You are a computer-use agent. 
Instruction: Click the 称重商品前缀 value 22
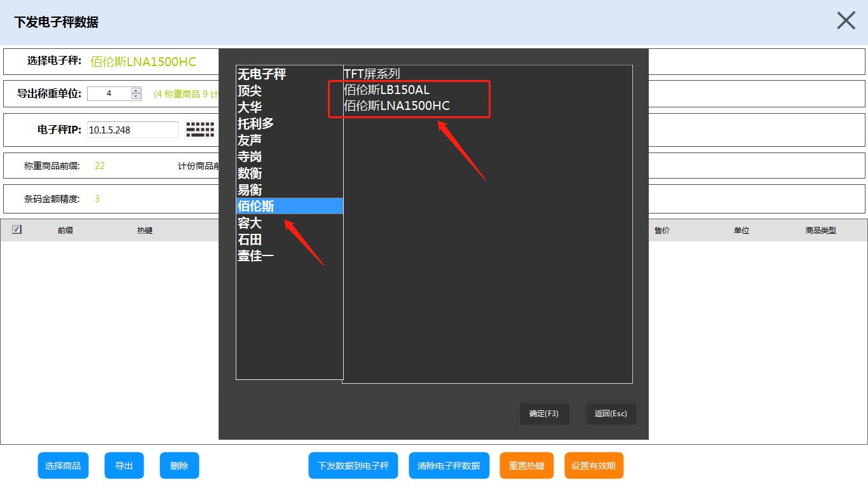(x=100, y=166)
